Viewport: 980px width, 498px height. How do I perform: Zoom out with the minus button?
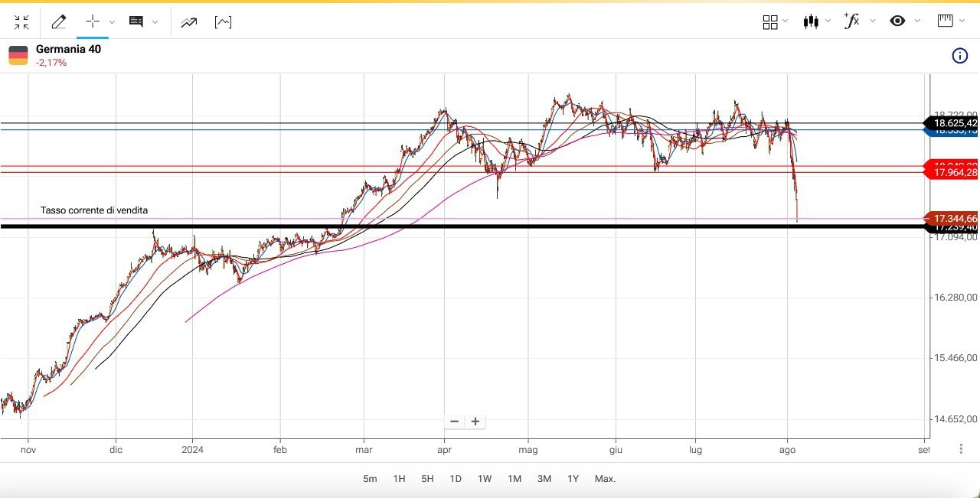[454, 422]
